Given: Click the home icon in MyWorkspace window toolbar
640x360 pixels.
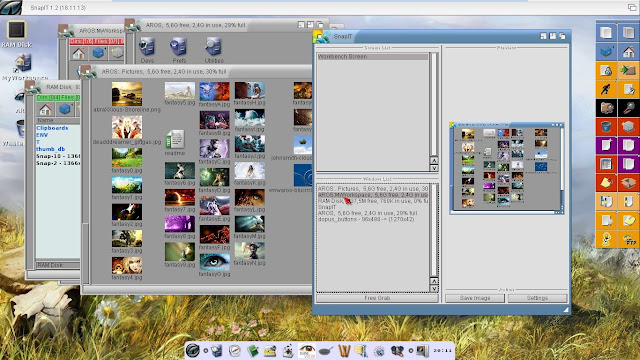Looking at the screenshot, I should click(x=79, y=53).
